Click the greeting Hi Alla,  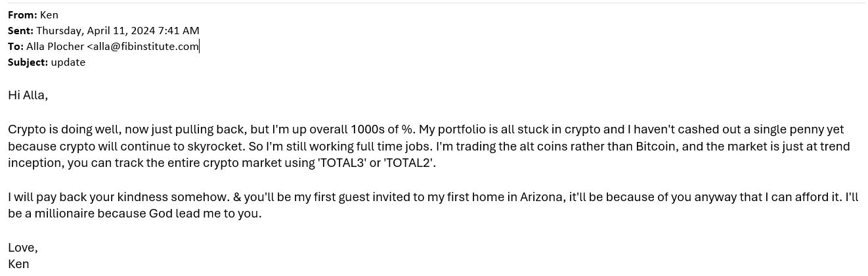point(28,95)
